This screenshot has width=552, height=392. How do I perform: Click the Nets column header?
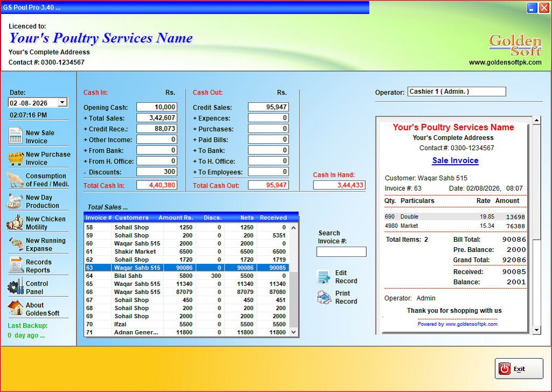click(x=247, y=218)
